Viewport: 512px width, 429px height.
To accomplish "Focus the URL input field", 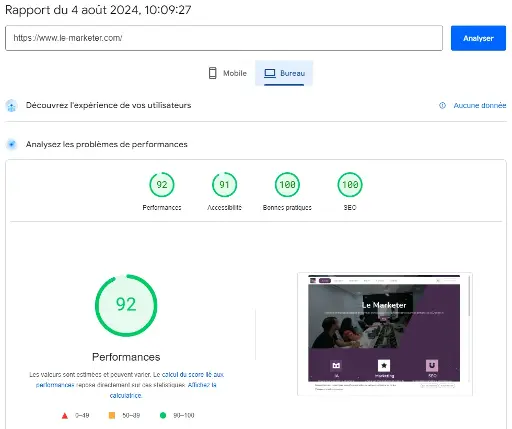I will click(x=224, y=38).
